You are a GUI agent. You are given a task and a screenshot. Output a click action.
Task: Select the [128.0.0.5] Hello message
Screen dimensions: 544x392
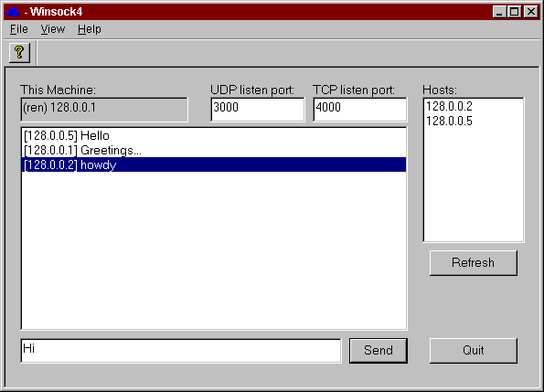[214, 135]
